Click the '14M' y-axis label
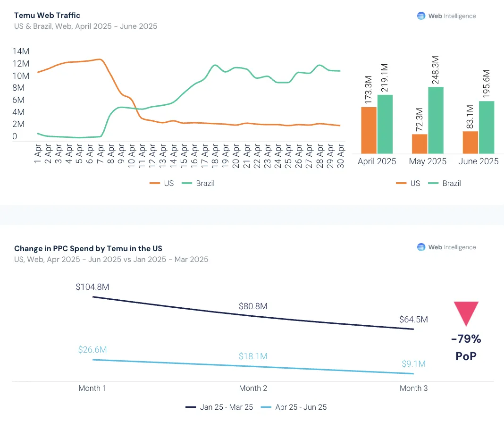 [21, 51]
